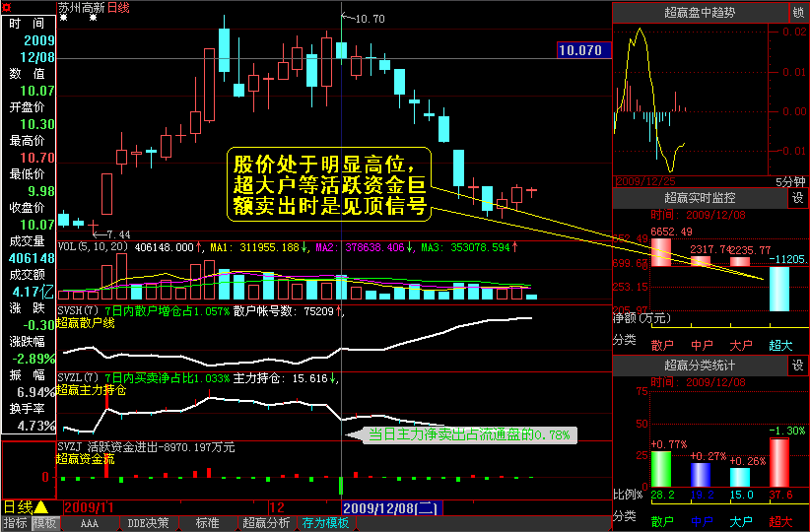Click the 5分钟 interval label
The width and height of the screenshot is (810, 532).
click(x=787, y=181)
